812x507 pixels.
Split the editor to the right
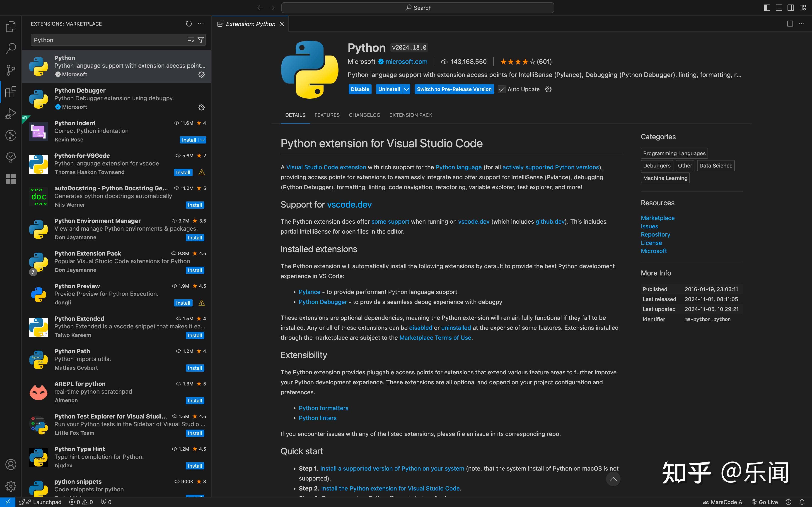[790, 24]
